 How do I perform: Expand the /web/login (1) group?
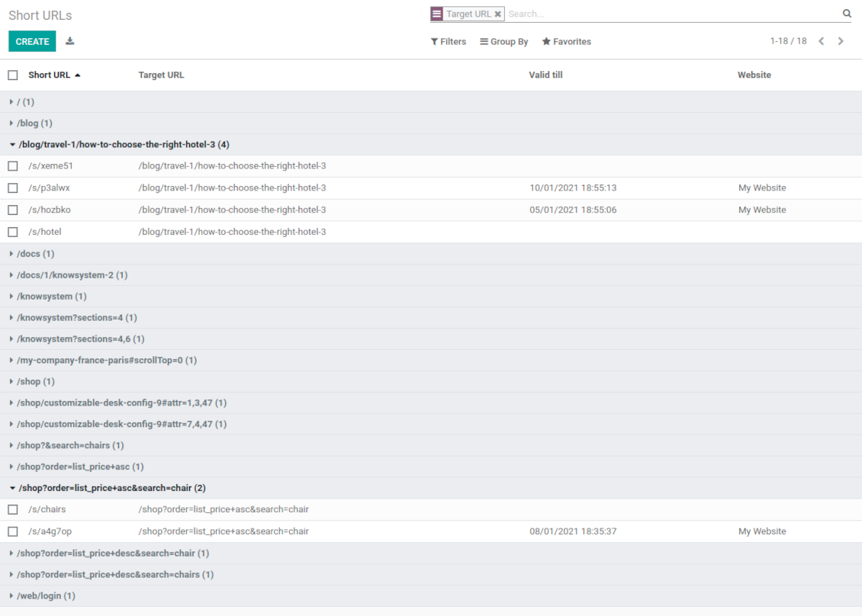coord(46,596)
